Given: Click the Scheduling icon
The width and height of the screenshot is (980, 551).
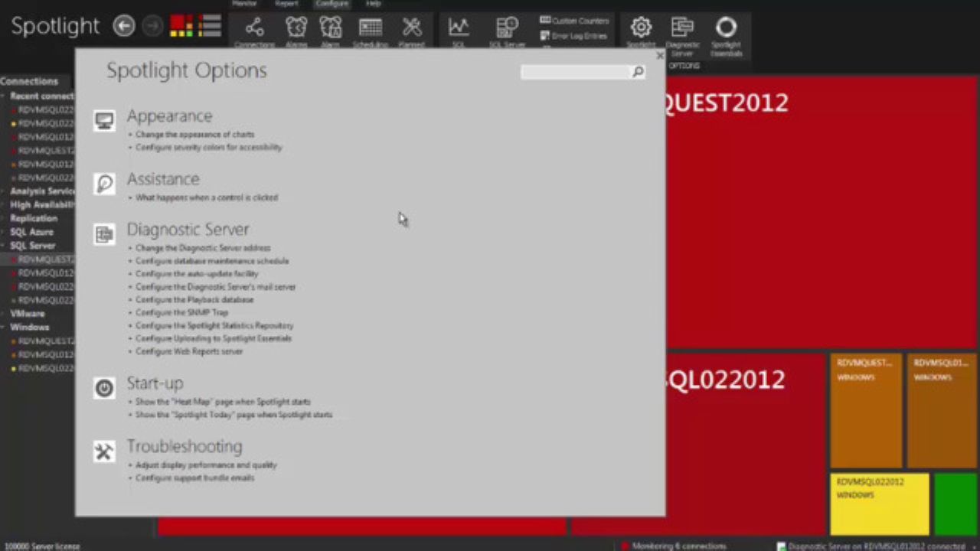Looking at the screenshot, I should pyautogui.click(x=370, y=29).
